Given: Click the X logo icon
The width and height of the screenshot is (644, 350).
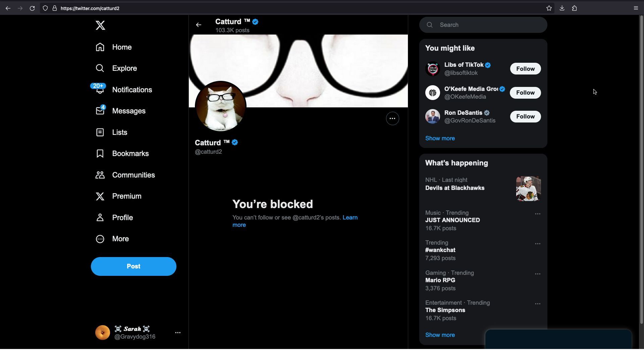Looking at the screenshot, I should (100, 25).
